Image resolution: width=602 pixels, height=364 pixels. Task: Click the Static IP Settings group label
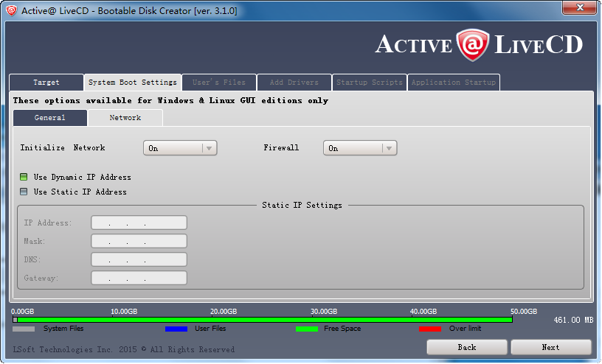point(302,205)
